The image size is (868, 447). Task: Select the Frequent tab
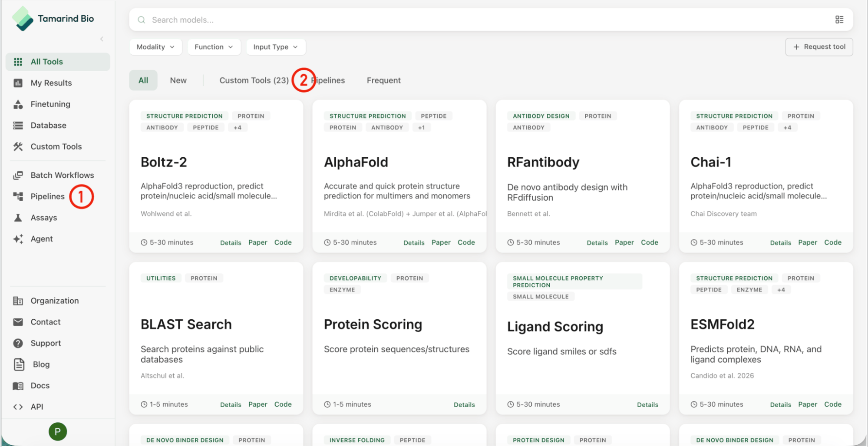384,80
